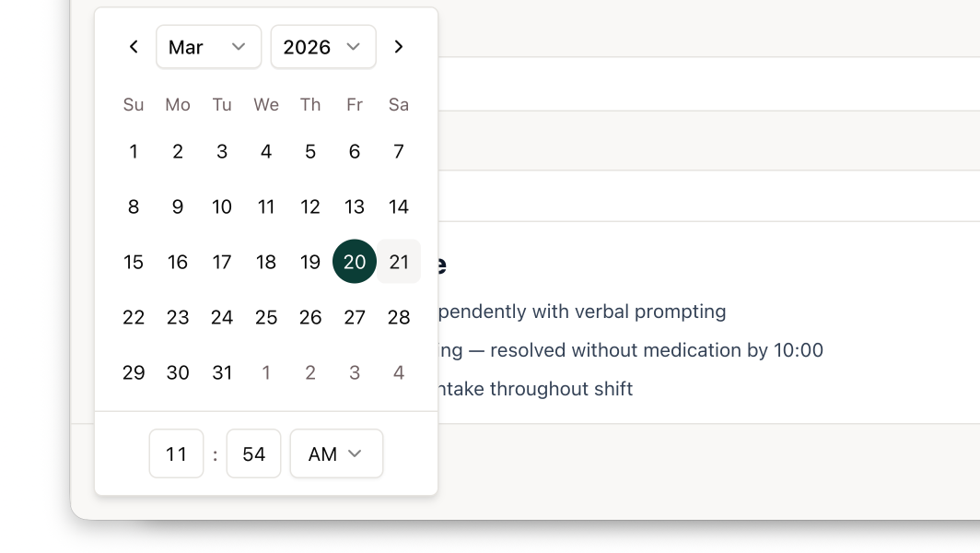Click the minutes field showing 54
The height and width of the screenshot is (553, 980).
point(253,453)
